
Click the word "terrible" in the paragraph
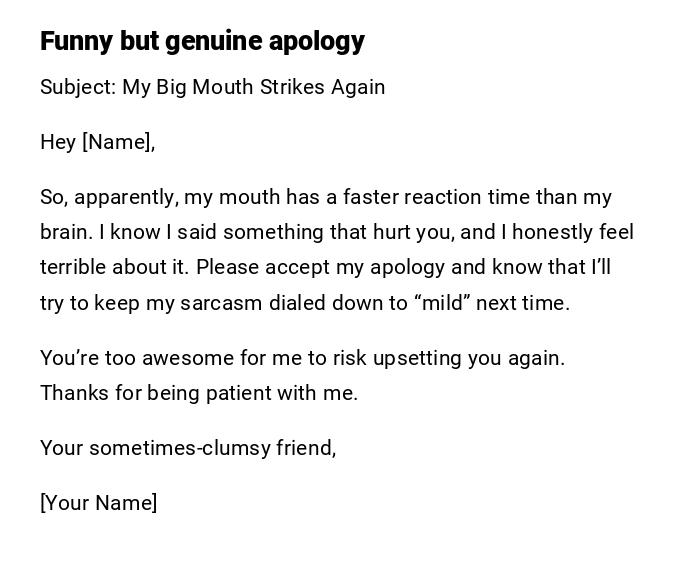point(75,267)
